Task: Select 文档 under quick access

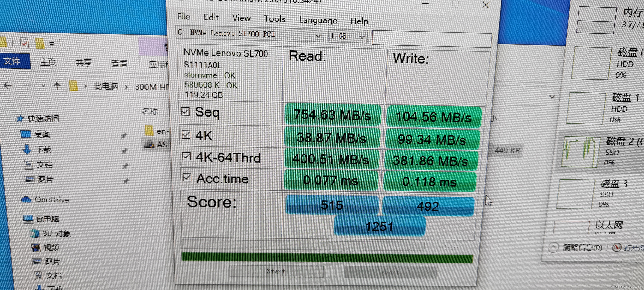Action: tap(44, 164)
